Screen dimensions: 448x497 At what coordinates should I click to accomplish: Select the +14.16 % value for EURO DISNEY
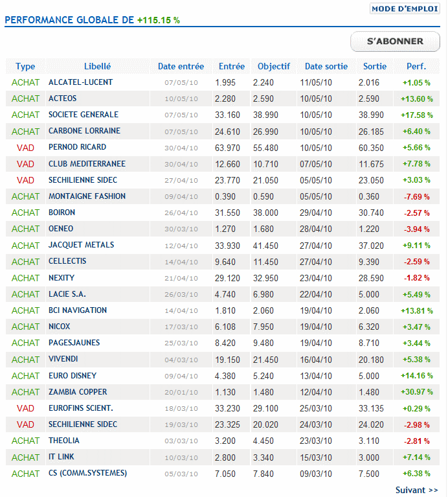(x=417, y=376)
